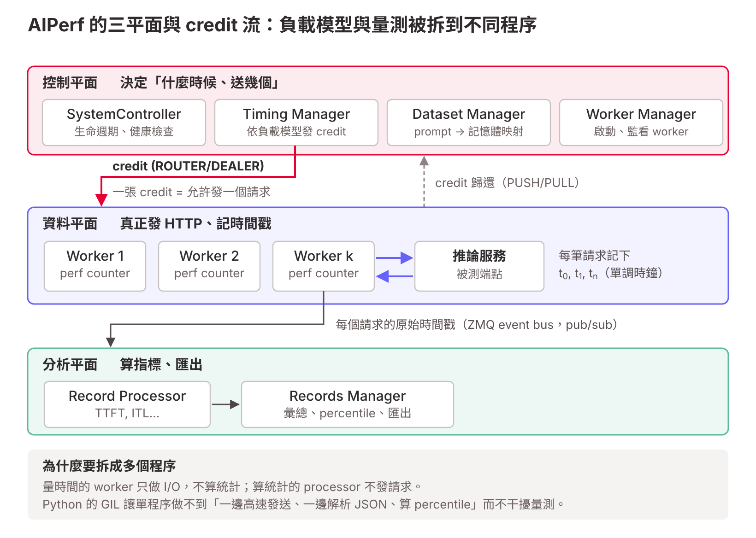756x538 pixels.
Task: Click the '算指標、匯出' subtitle
Action: pyautogui.click(x=161, y=365)
